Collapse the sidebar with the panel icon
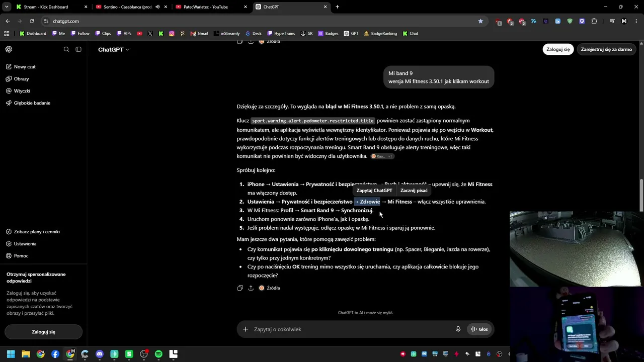 [x=78, y=49]
